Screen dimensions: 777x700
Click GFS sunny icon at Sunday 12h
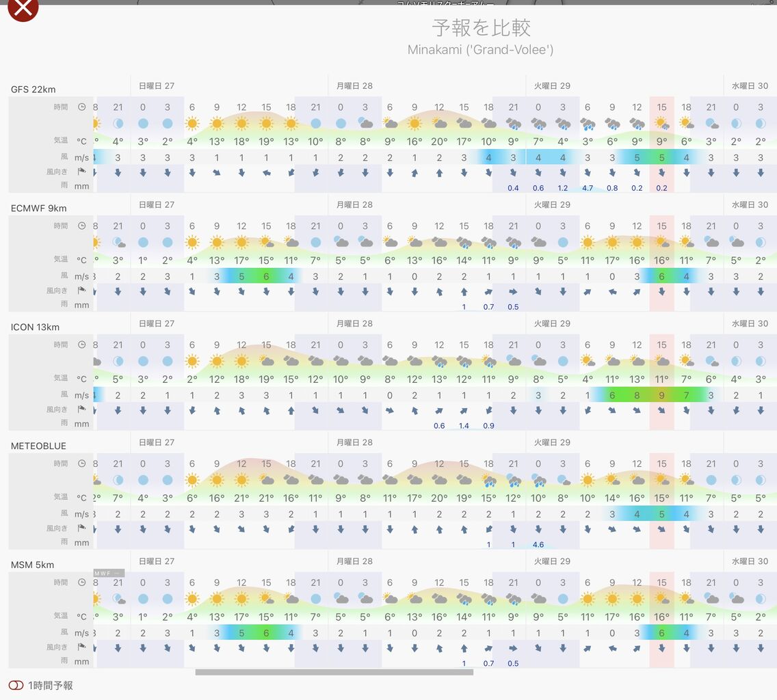(x=241, y=123)
